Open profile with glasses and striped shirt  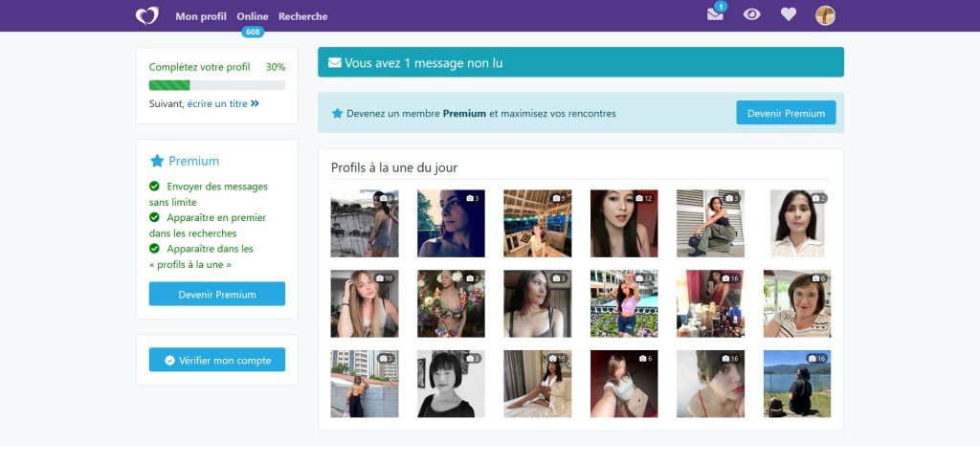797,303
